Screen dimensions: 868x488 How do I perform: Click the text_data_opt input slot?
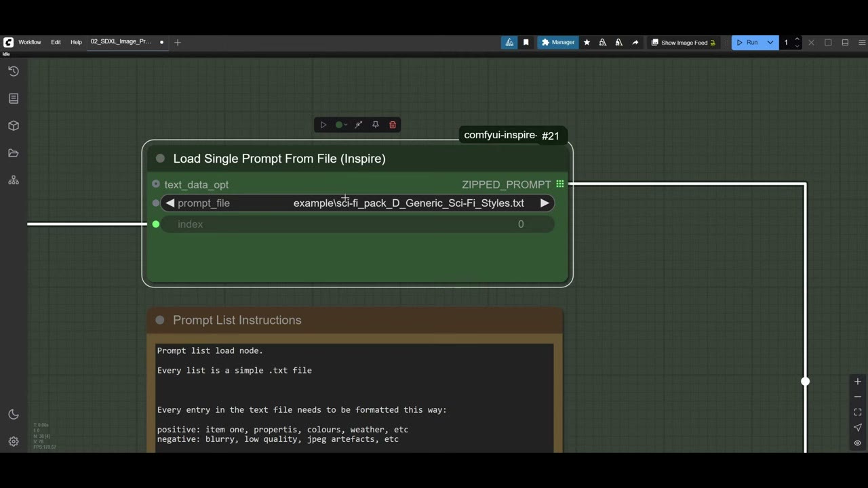pos(156,184)
